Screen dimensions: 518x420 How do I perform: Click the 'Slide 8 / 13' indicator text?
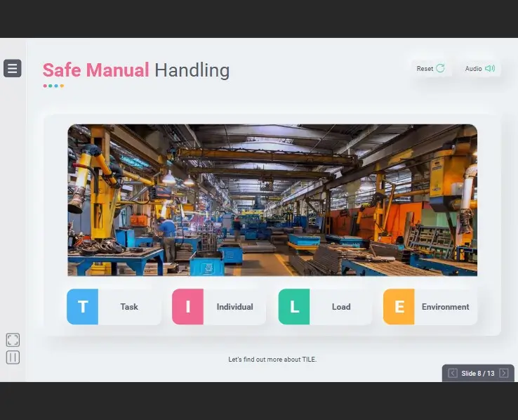click(x=478, y=374)
